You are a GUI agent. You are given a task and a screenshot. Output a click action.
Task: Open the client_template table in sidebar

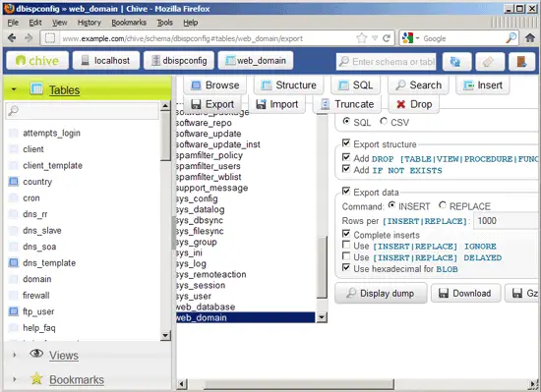click(52, 165)
